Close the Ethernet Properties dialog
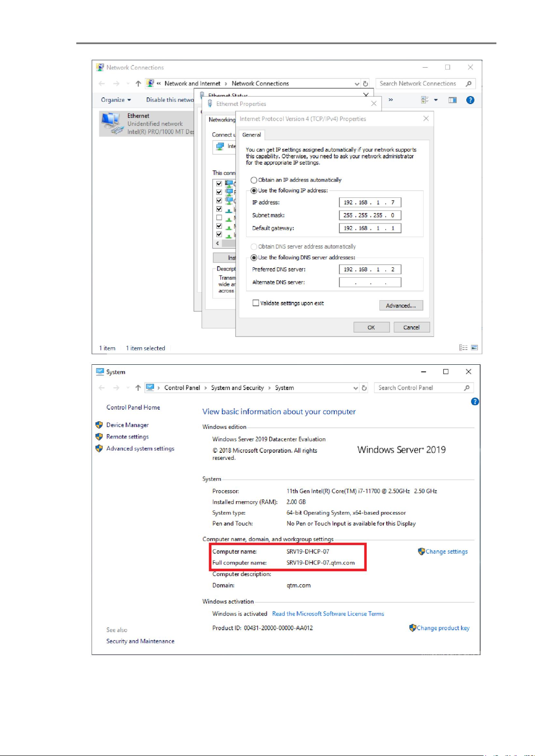Image resolution: width=535 pixels, height=756 pixels. [x=374, y=104]
